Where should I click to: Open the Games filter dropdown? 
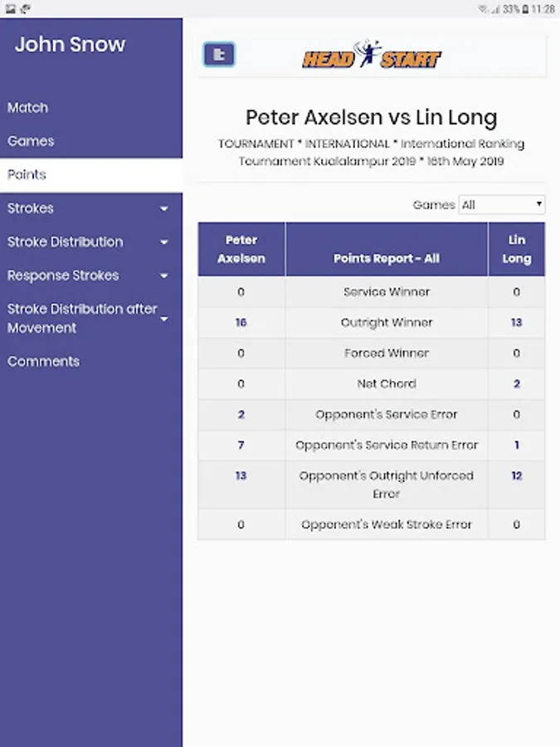tap(502, 205)
